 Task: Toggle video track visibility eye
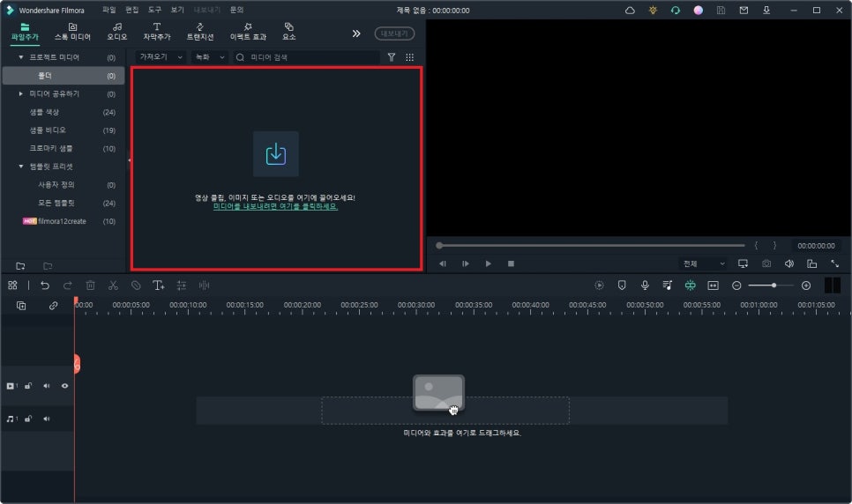[64, 386]
